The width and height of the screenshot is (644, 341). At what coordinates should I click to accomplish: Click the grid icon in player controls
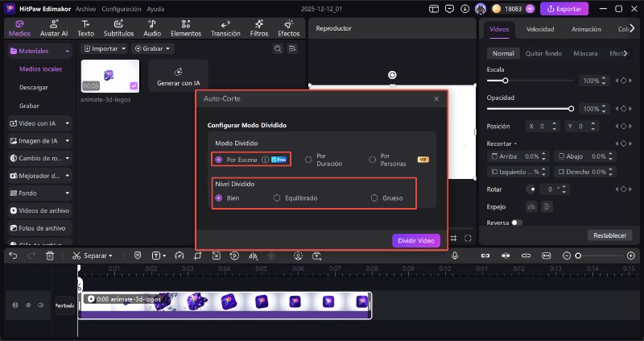(453, 238)
